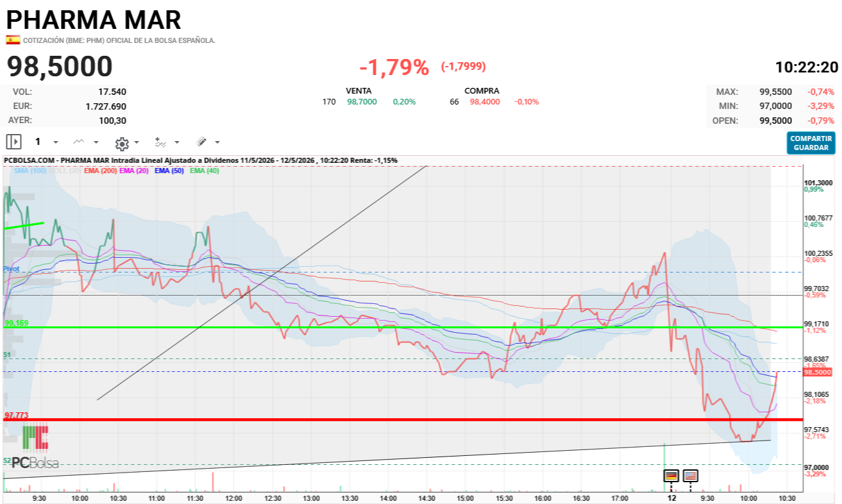Click the AYER value 100,30

click(x=114, y=120)
